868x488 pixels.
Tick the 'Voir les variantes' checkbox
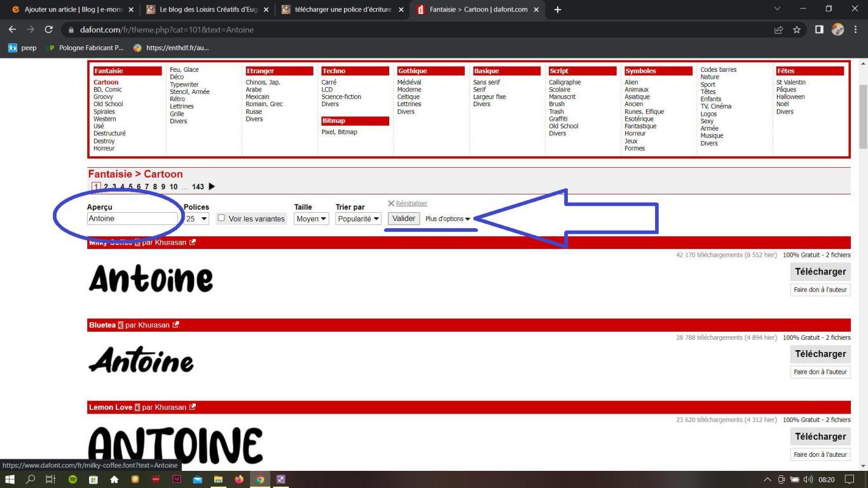(x=221, y=218)
